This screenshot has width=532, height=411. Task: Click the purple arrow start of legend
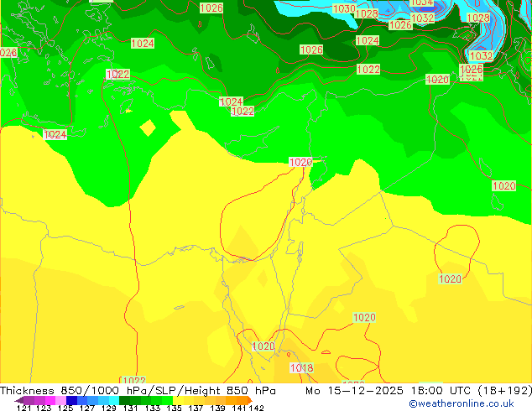(x=18, y=400)
